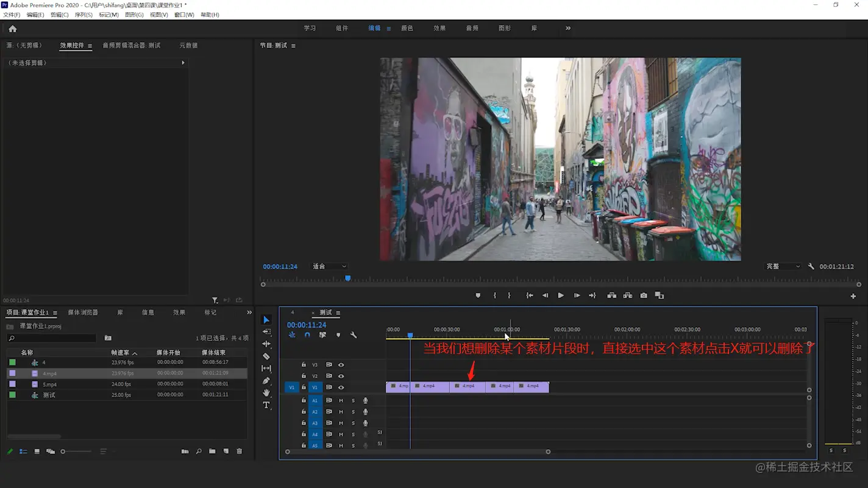Choose the Hand tool in the tools panel
Screen dimensions: 868x488
[x=266, y=393]
